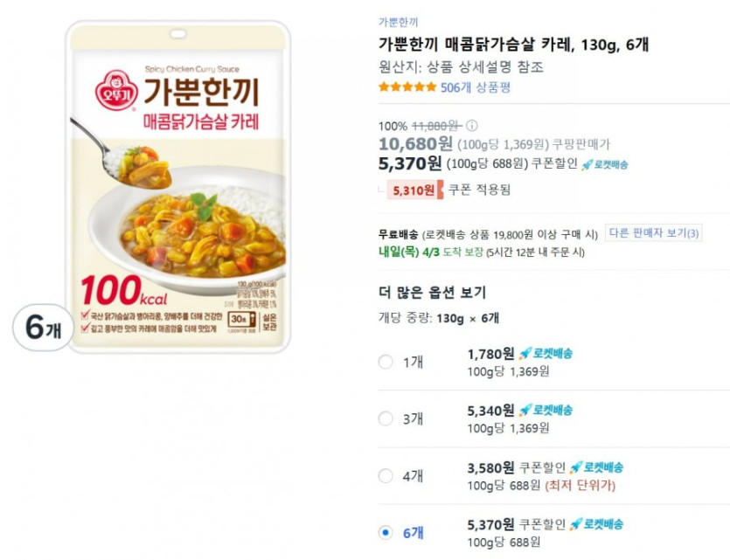Viewport: 730px width, 560px height.
Task: Click the 더 많은 옵션 보기 heading
Action: point(432,293)
